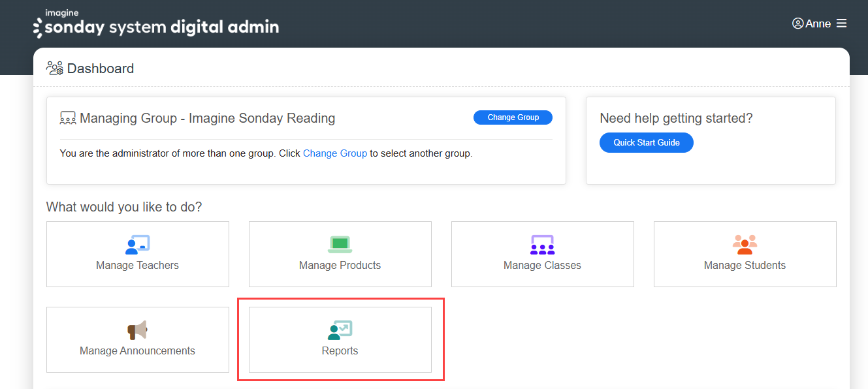
Task: Follow the Change Group inline link
Action: [335, 153]
